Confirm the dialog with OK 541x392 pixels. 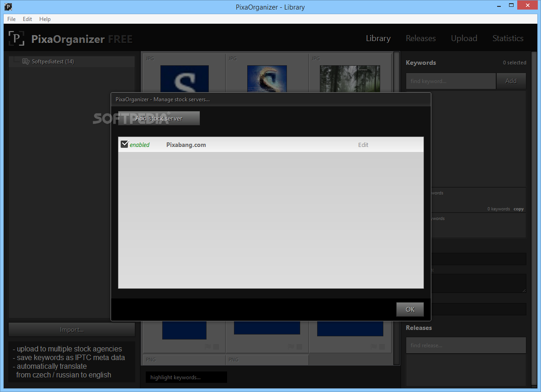click(x=410, y=309)
